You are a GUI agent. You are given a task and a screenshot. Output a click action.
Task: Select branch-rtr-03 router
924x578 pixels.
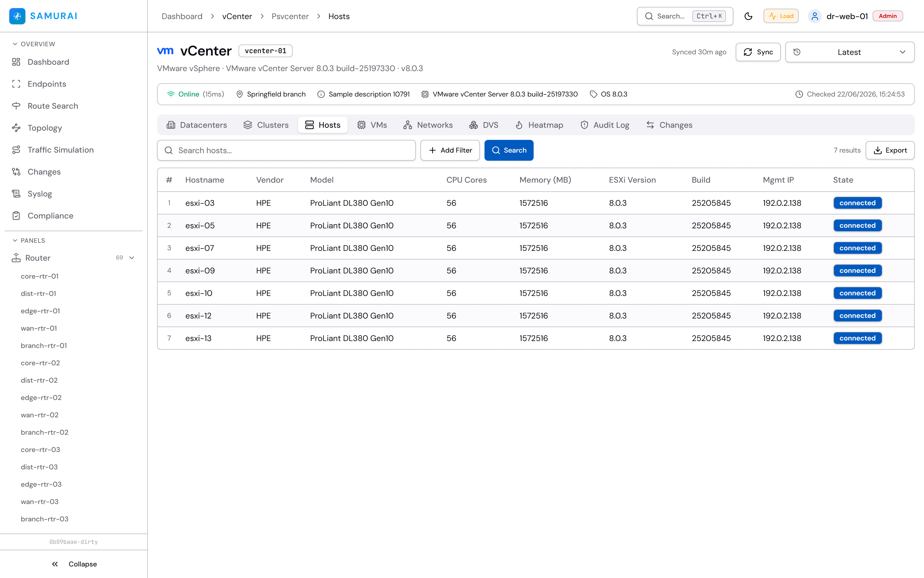[45, 519]
